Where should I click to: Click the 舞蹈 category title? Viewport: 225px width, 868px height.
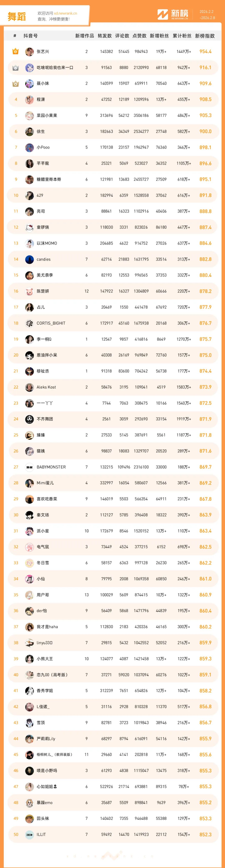click(x=17, y=16)
